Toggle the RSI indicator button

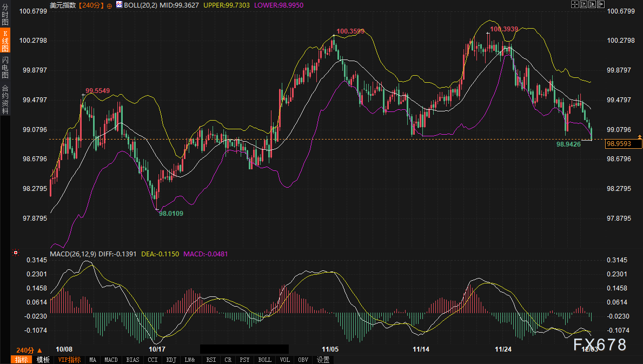point(211,360)
